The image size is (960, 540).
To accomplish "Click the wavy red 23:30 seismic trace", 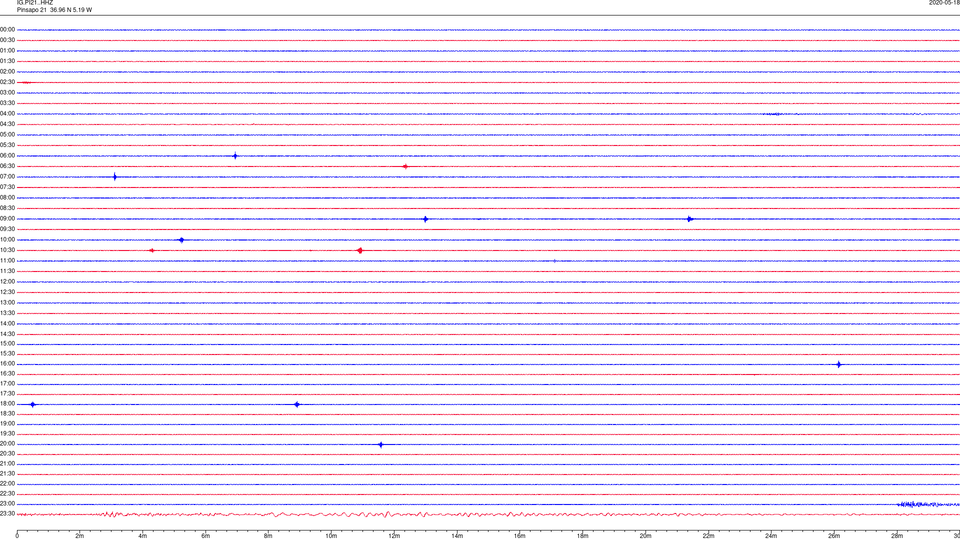I will [x=488, y=514].
